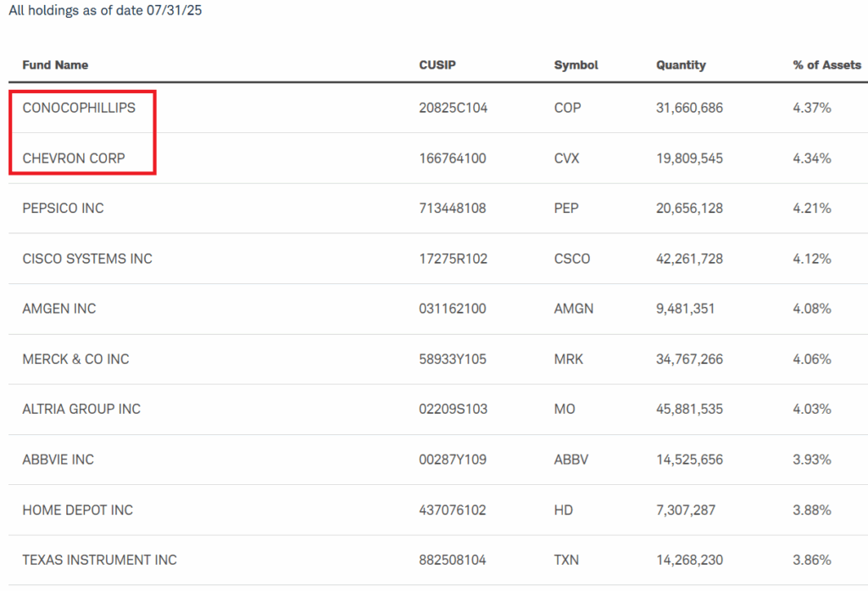Viewport: 868px width, 591px height.
Task: Select the PEPSICO INC fund name
Action: (x=63, y=209)
